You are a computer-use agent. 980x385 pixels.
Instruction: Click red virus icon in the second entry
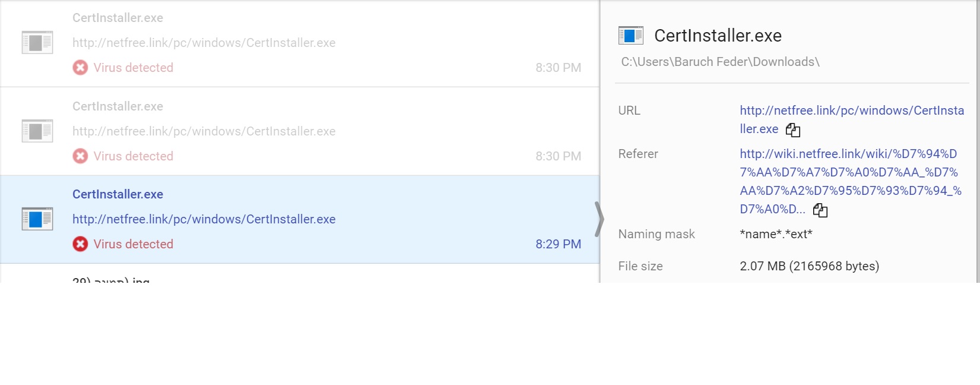80,156
